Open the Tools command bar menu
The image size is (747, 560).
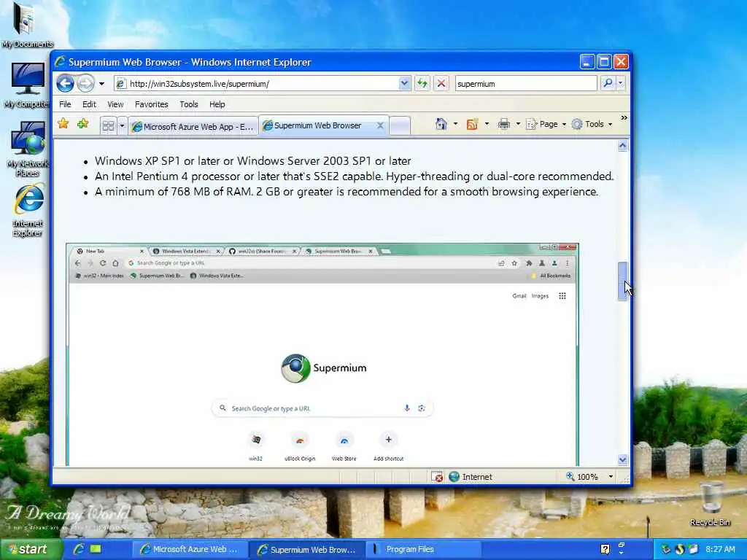pyautogui.click(x=592, y=124)
